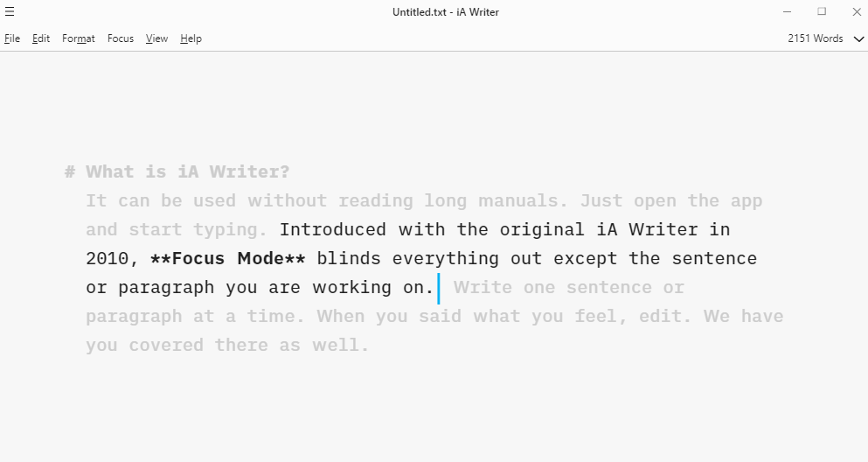The image size is (868, 462).
Task: Open the Help menu
Action: point(191,38)
